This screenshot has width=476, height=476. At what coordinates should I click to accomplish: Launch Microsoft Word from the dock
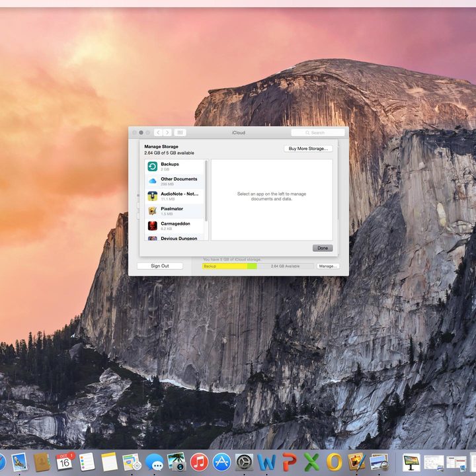tap(266, 462)
